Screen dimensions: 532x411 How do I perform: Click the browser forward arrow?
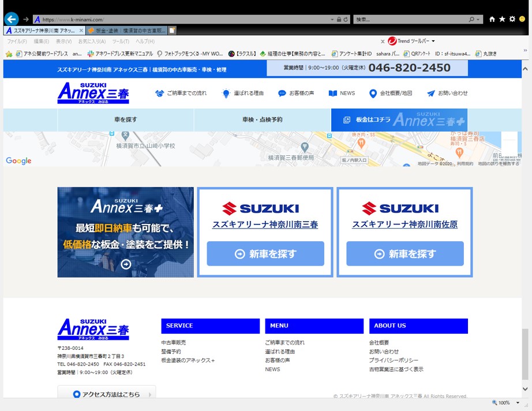(26, 20)
